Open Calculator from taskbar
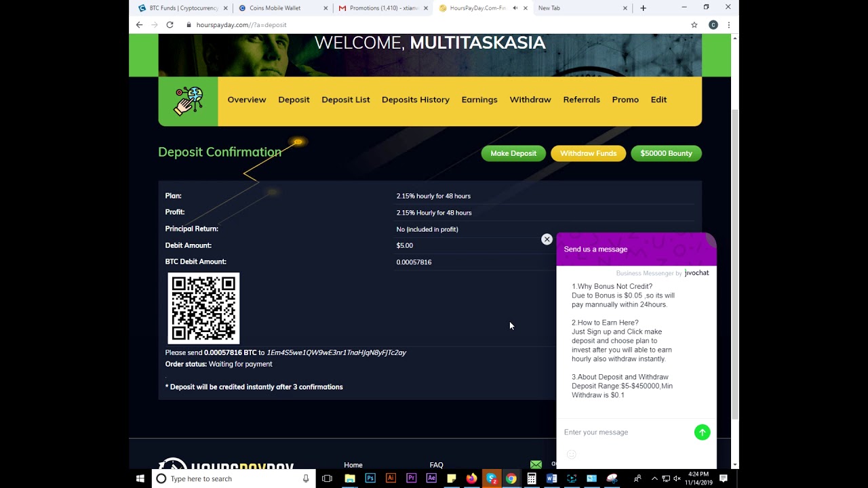The width and height of the screenshot is (868, 488). click(532, 479)
